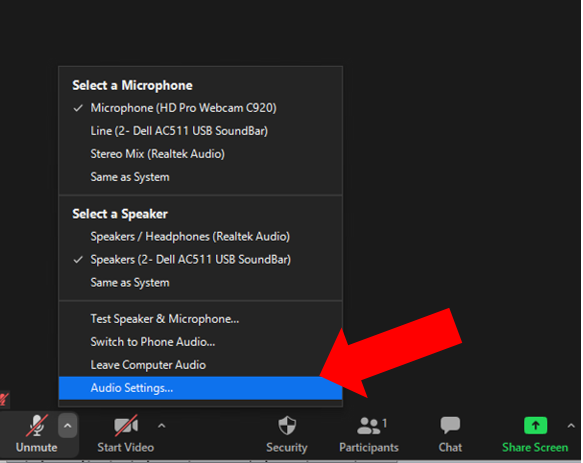Image resolution: width=583 pixels, height=463 pixels.
Task: Click the small muted mic indicator at left edge
Action: coord(4,399)
